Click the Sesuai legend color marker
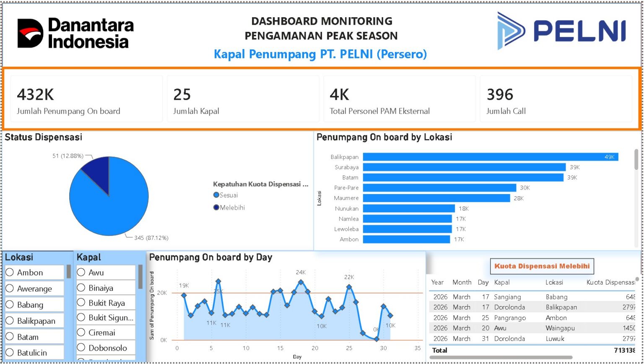The height and width of the screenshot is (364, 644). [216, 195]
